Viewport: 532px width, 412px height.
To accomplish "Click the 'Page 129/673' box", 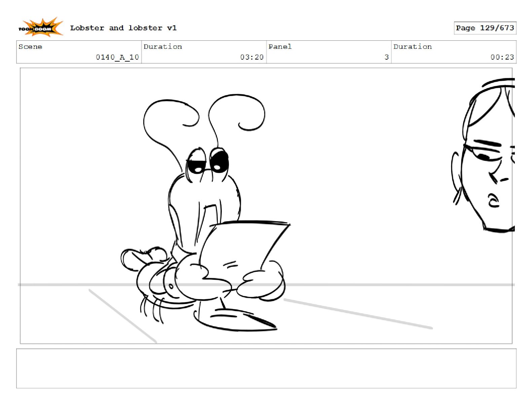I will pos(485,28).
